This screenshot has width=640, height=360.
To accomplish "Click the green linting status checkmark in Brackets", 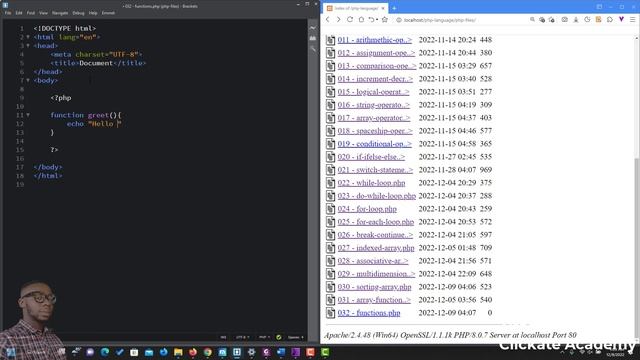I will pyautogui.click(x=279, y=337).
